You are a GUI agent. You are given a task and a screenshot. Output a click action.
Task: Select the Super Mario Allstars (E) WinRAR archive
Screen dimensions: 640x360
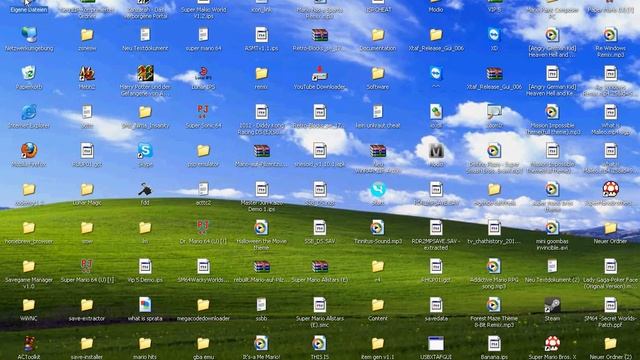pos(320,267)
